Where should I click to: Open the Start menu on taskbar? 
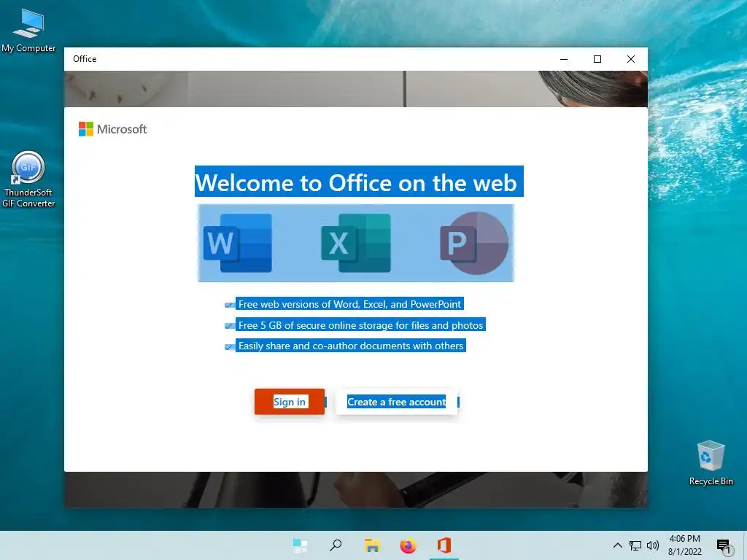[300, 545]
